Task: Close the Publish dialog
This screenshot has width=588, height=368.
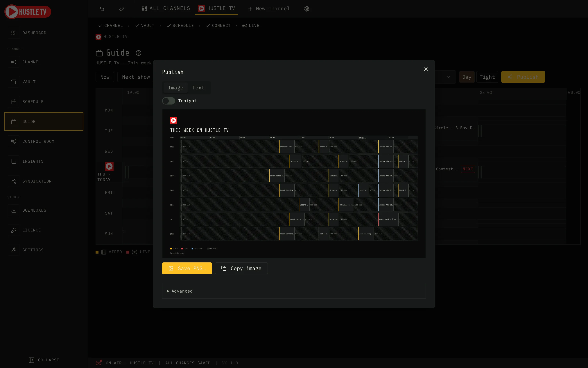Action: (426, 69)
